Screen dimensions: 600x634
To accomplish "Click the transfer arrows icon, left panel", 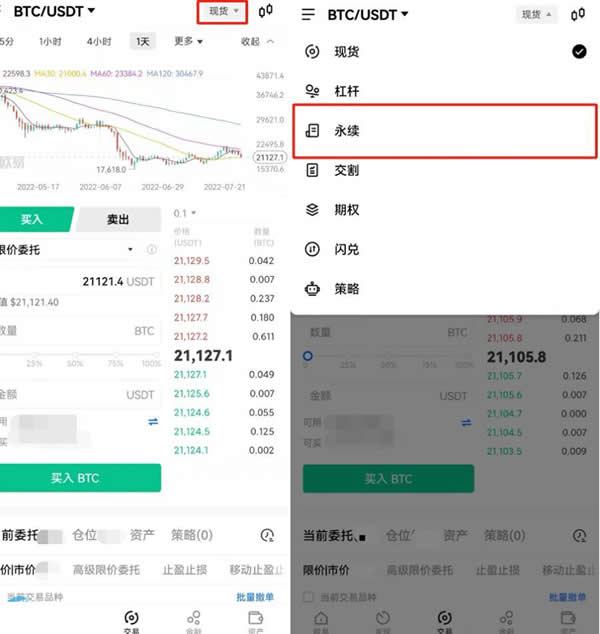I will tap(153, 422).
